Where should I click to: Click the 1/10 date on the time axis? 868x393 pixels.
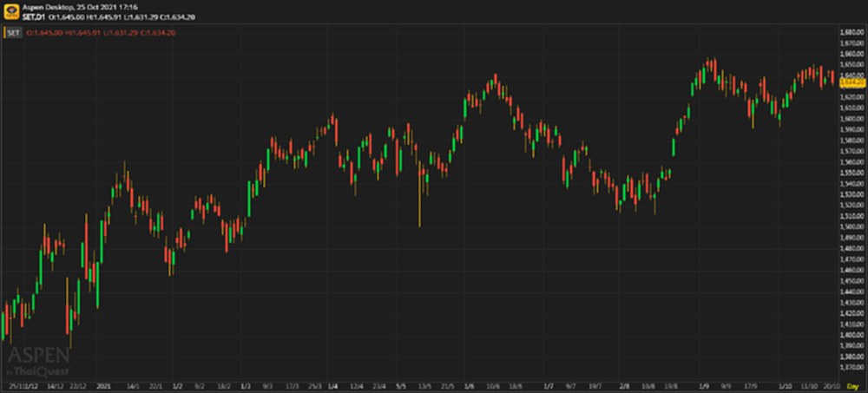(x=785, y=386)
